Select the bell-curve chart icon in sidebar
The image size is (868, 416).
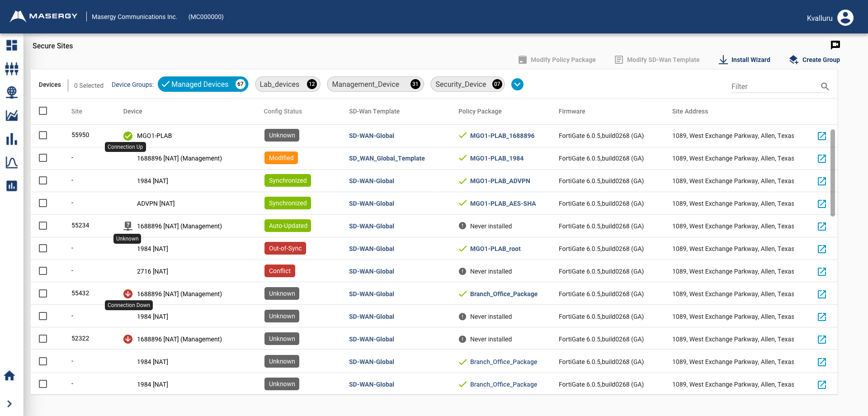click(x=11, y=163)
